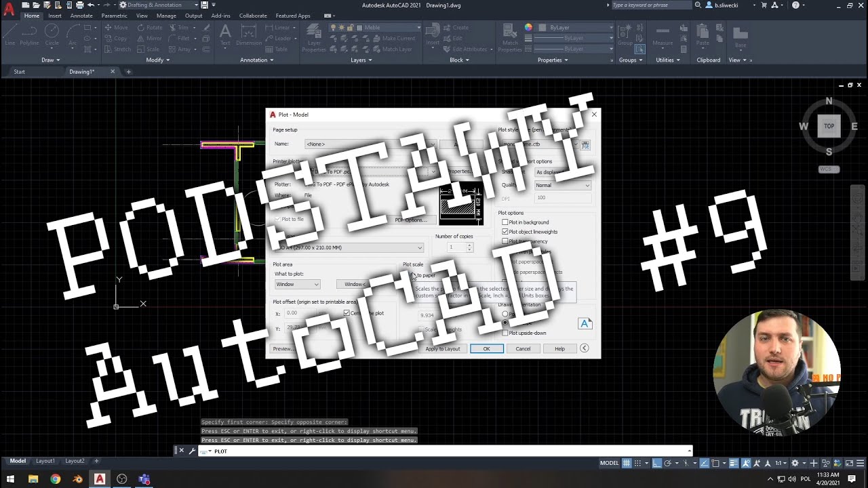The image size is (868, 488).
Task: Click the Group tool
Action: coord(624,35)
